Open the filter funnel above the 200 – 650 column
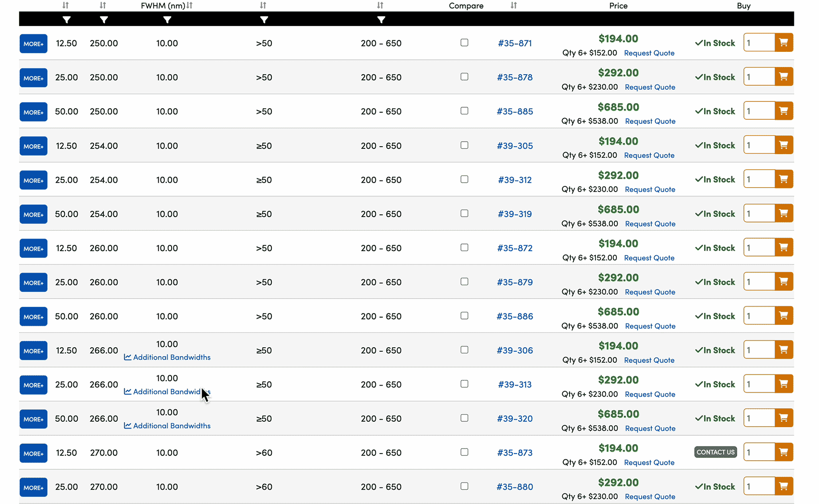 tap(381, 20)
